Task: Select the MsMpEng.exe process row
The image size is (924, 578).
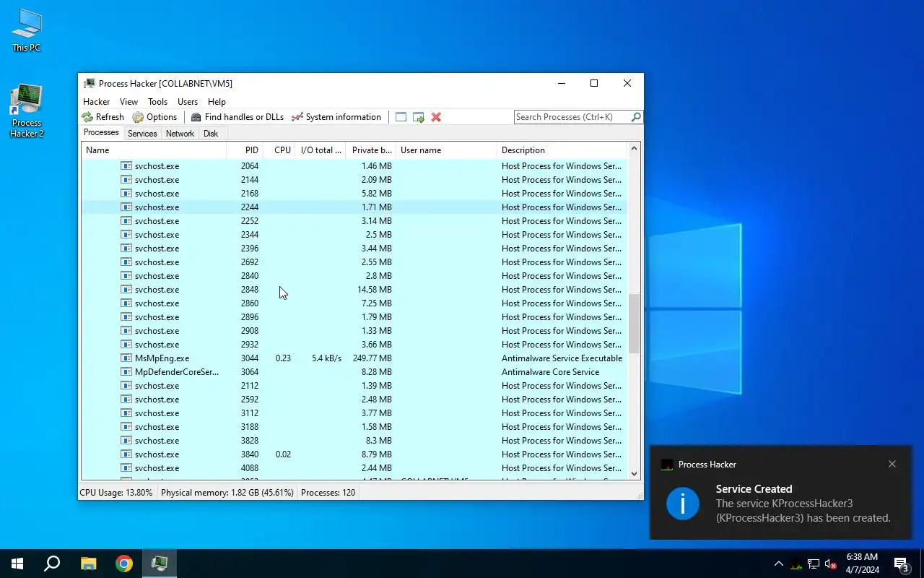Action: (x=354, y=358)
